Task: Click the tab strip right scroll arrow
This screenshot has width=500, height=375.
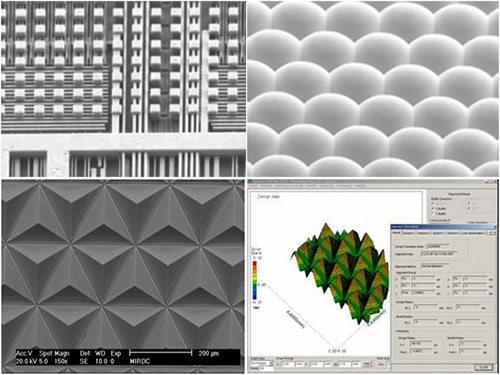Action: [495, 233]
